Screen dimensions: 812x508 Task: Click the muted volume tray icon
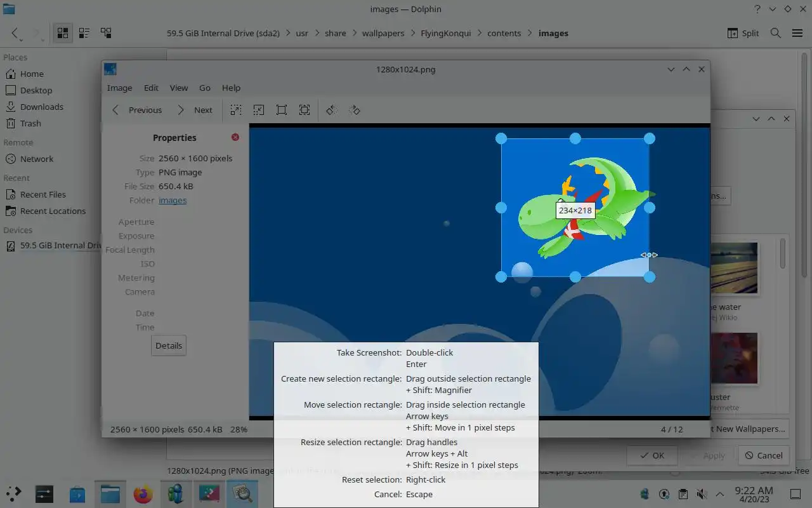point(702,493)
